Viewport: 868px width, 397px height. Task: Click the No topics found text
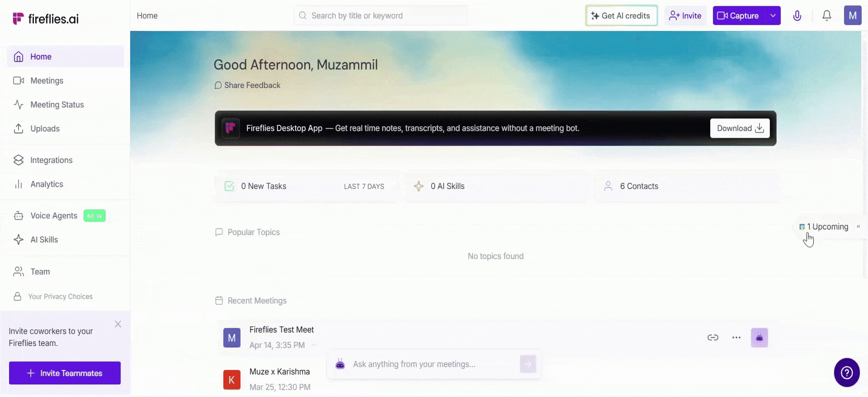pos(495,256)
